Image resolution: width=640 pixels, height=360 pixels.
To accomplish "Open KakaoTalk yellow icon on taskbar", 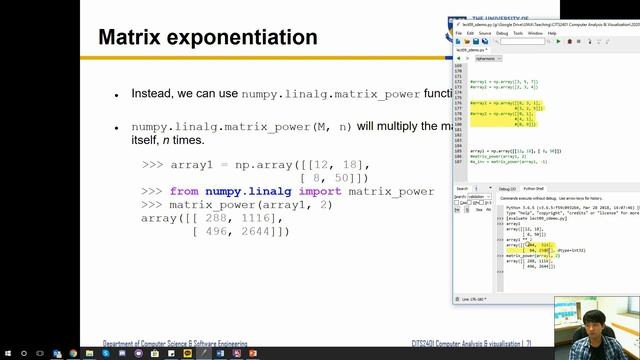I will pyautogui.click(x=187, y=353).
